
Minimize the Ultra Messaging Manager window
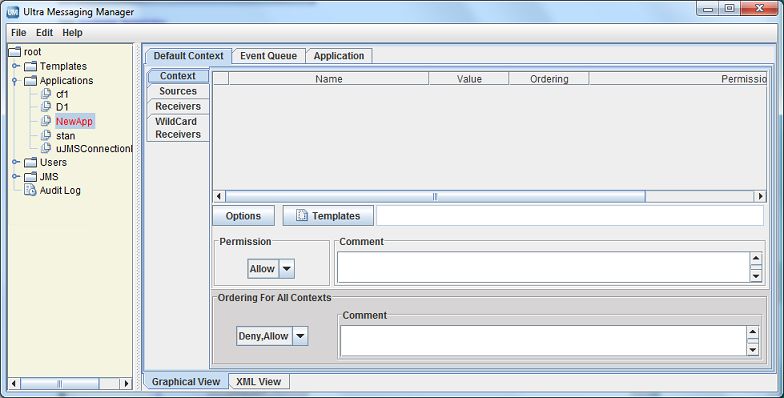[708, 8]
